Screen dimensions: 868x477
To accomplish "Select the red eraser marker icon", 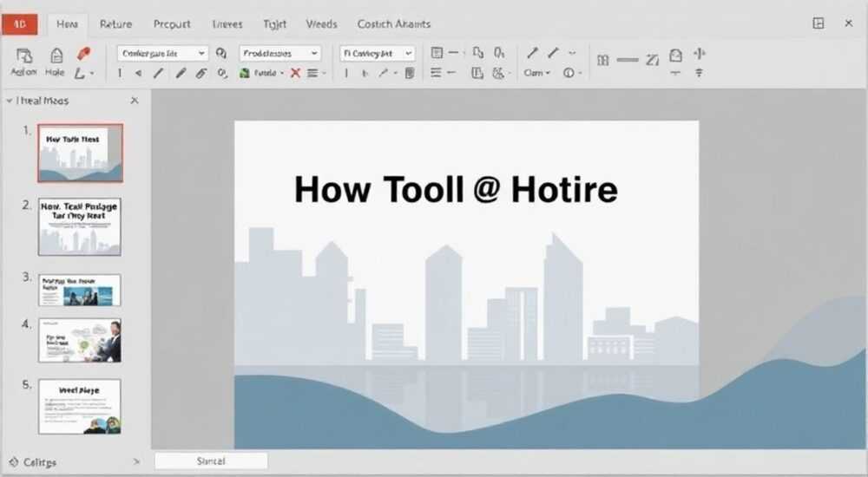I will [x=83, y=54].
